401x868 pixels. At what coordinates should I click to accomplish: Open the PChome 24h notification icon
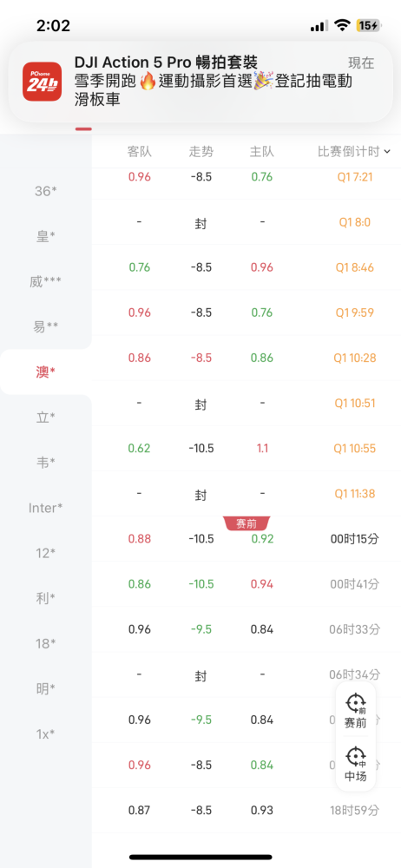click(42, 82)
